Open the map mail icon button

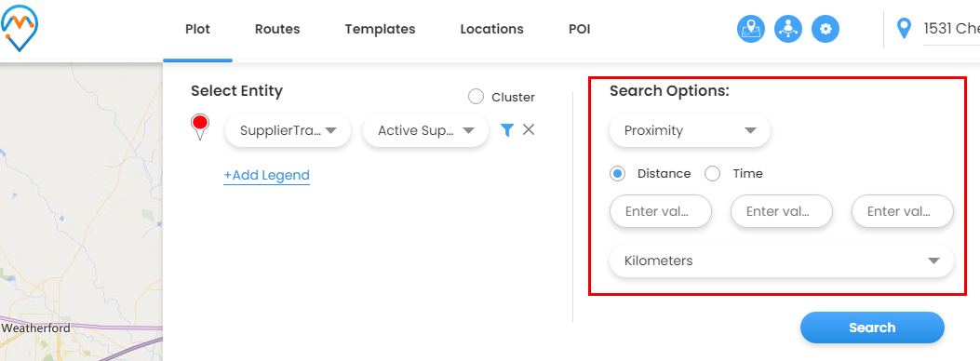[751, 29]
